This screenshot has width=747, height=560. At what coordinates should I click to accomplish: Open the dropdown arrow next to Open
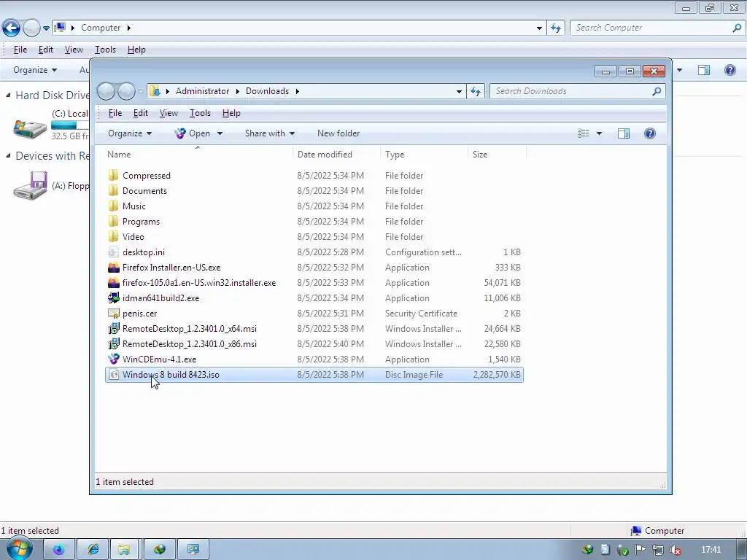[220, 133]
